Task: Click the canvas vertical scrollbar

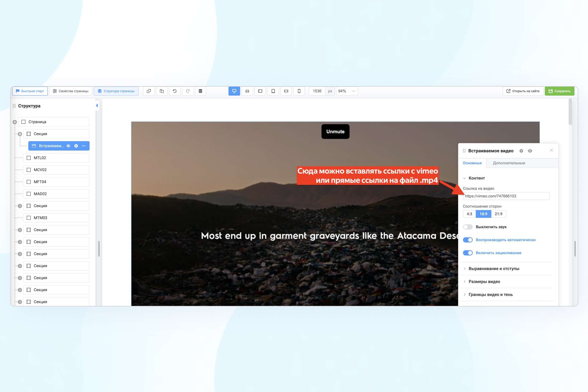Action: click(x=570, y=112)
